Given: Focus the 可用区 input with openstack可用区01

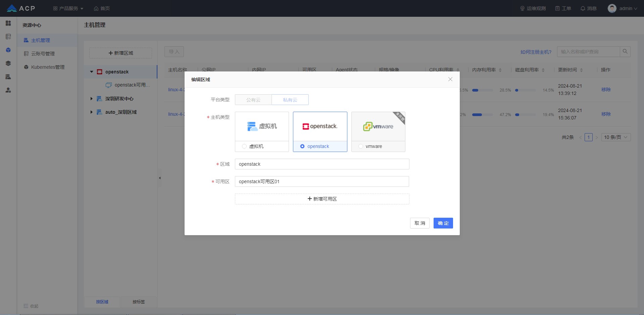Looking at the screenshot, I should (322, 181).
